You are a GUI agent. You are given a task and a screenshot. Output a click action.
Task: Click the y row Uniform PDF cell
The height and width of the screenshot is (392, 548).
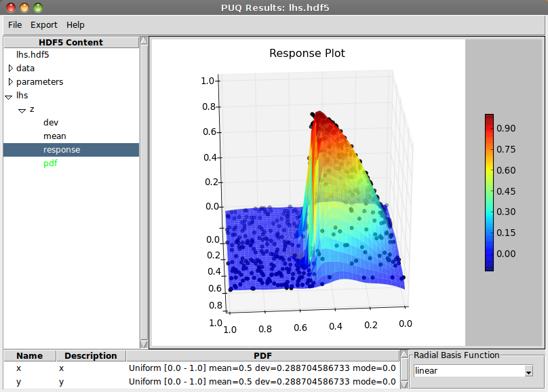(262, 382)
